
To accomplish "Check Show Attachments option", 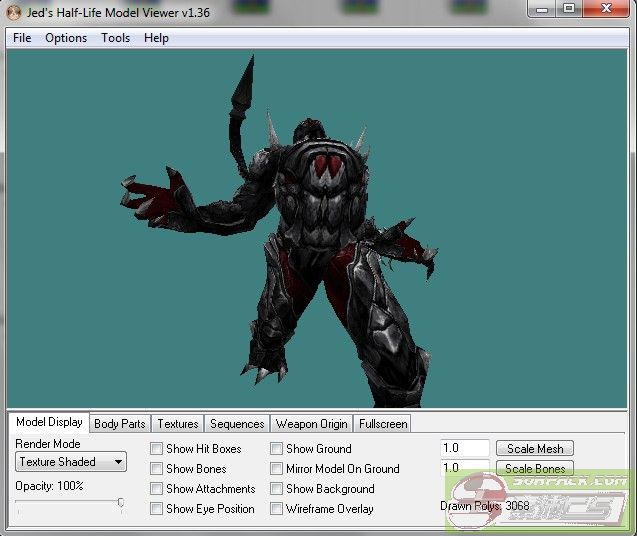I will [x=157, y=489].
